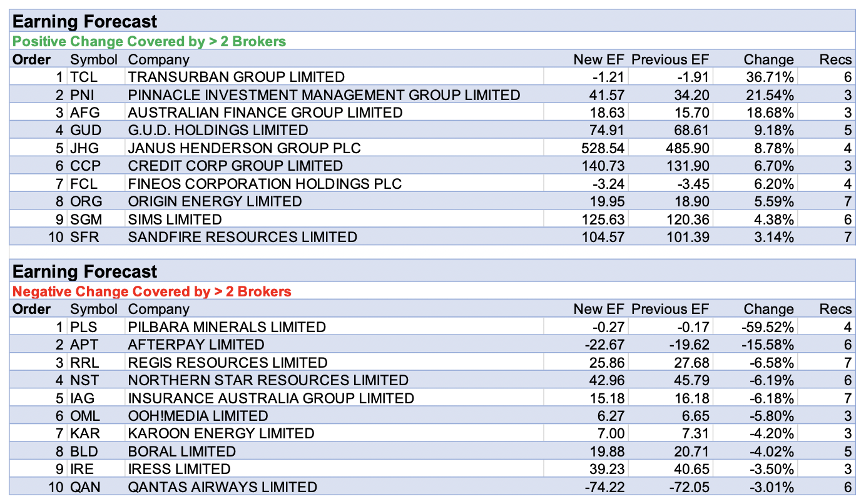Select the TRANSURBAN GROUP LIMITED company cell
The height and width of the screenshot is (504, 866).
coord(236,77)
